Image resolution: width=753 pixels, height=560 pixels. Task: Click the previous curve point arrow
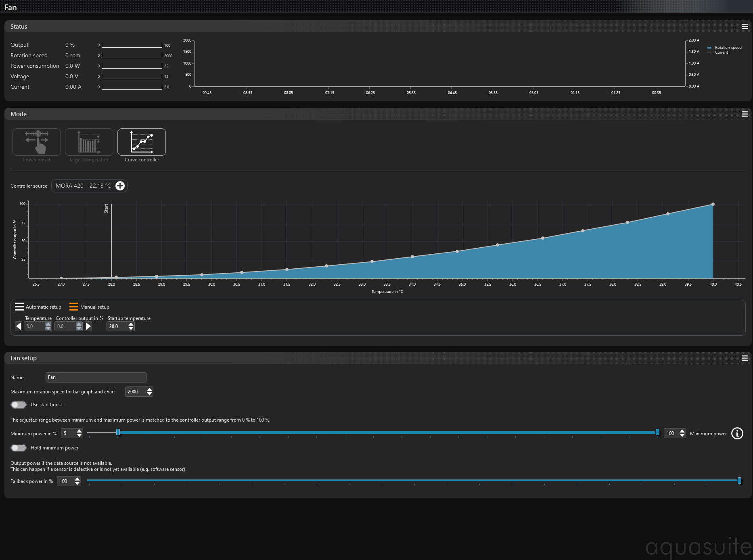pos(19,326)
